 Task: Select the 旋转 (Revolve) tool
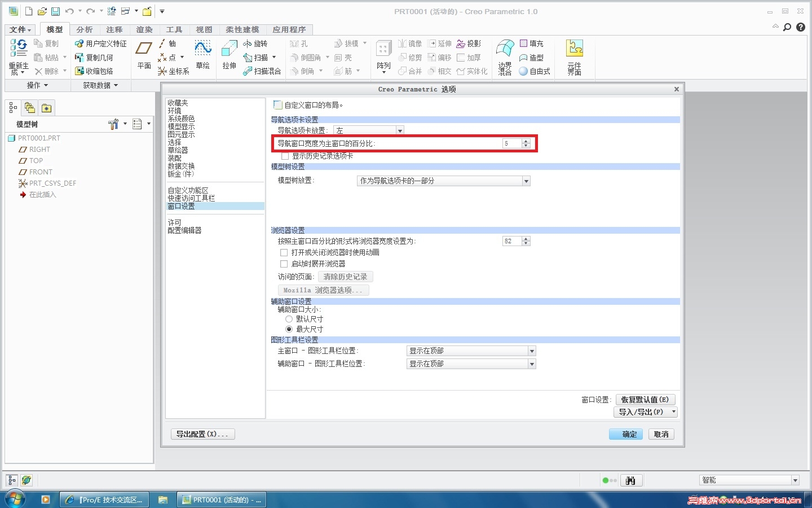pyautogui.click(x=255, y=43)
